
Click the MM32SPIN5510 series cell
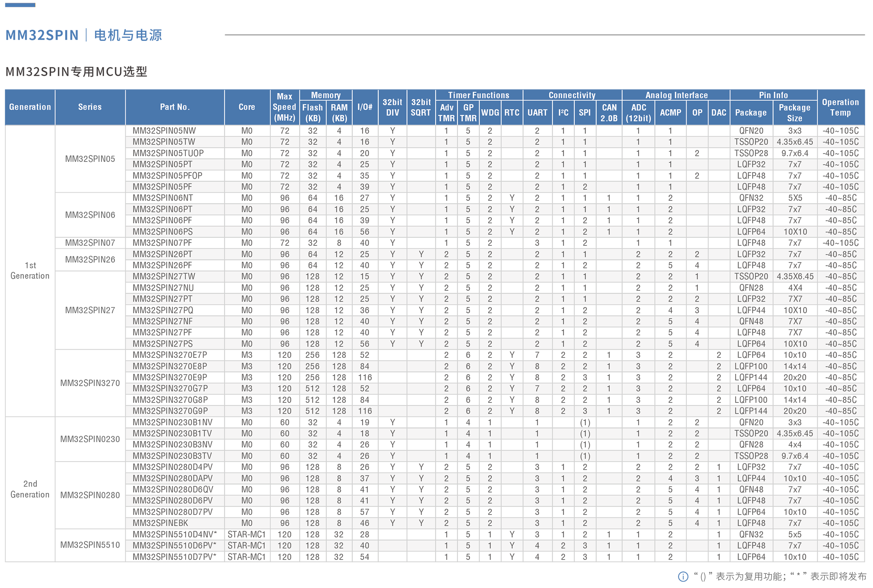[x=90, y=545]
